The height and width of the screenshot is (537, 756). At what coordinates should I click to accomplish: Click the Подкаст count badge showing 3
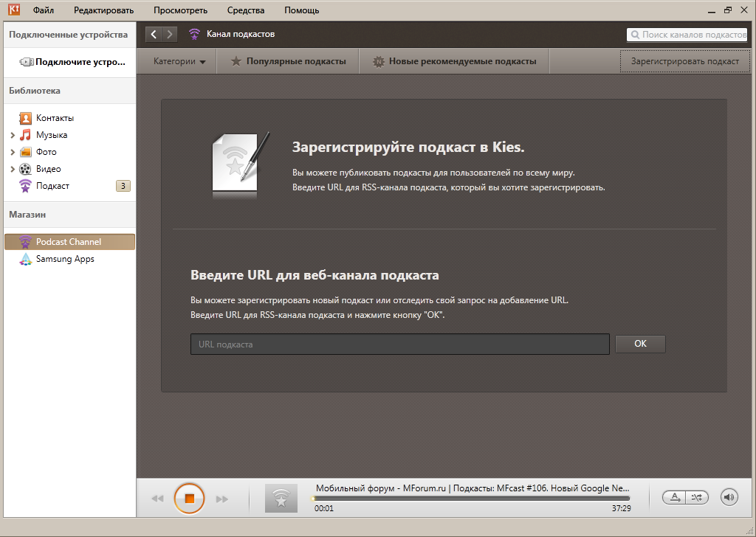[x=123, y=186]
